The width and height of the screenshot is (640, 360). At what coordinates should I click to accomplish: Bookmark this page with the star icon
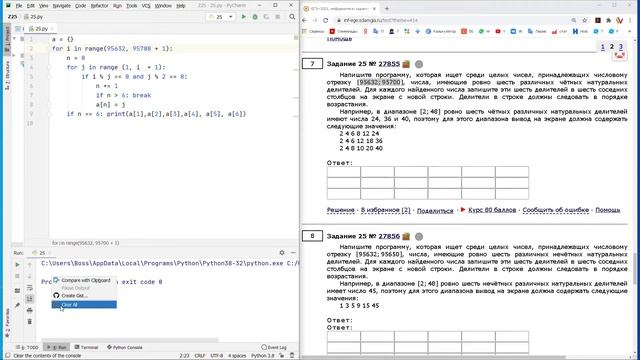click(x=584, y=20)
